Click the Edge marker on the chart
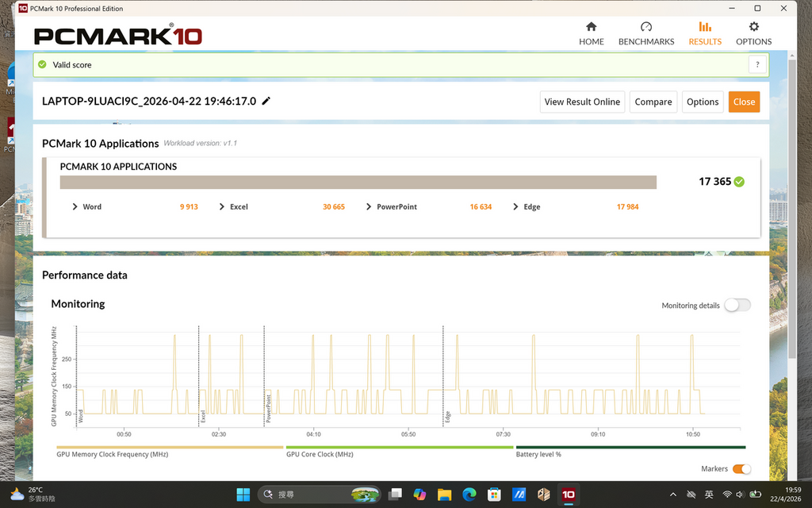The height and width of the screenshot is (508, 812). coord(447,417)
